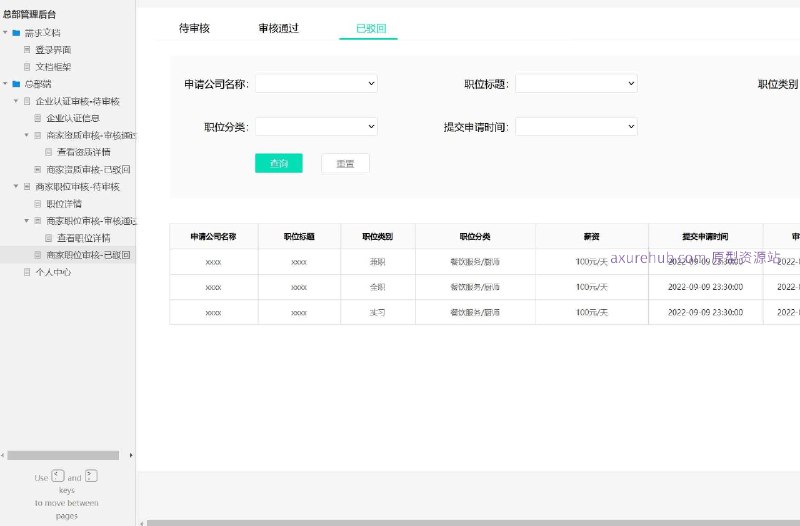Click the 薪资 column header

[592, 236]
